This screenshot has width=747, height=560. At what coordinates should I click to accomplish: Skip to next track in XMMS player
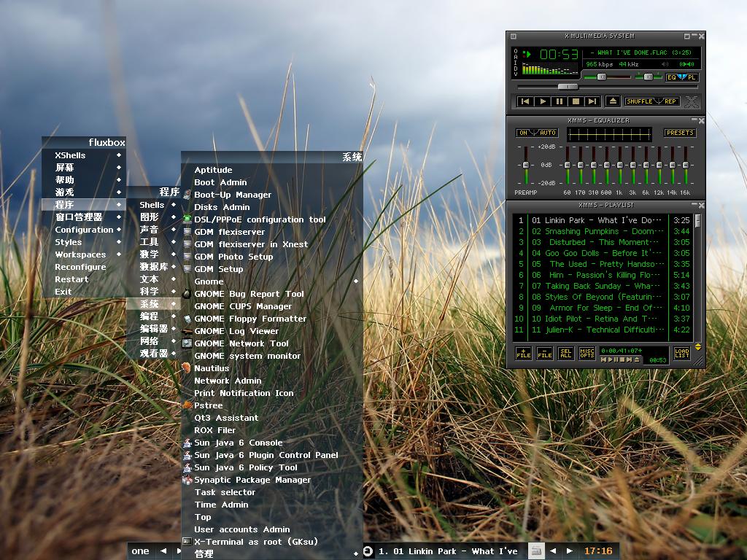[x=592, y=101]
